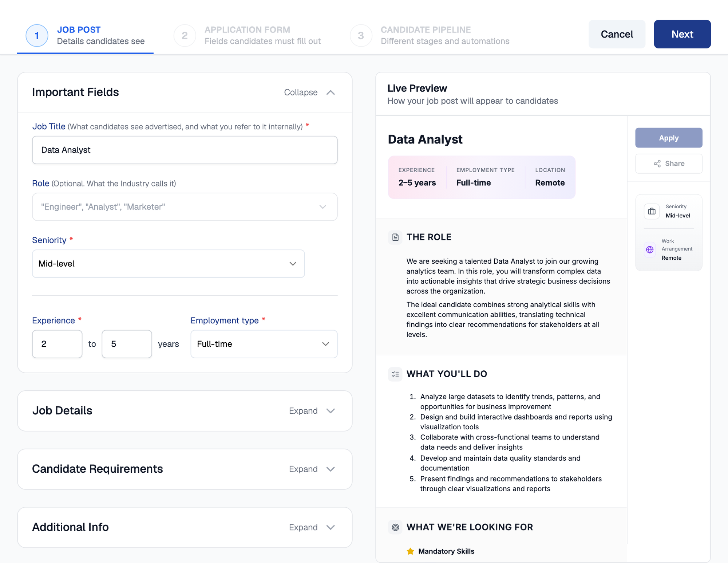Open the Employment type dropdown
The height and width of the screenshot is (563, 728).
click(264, 344)
